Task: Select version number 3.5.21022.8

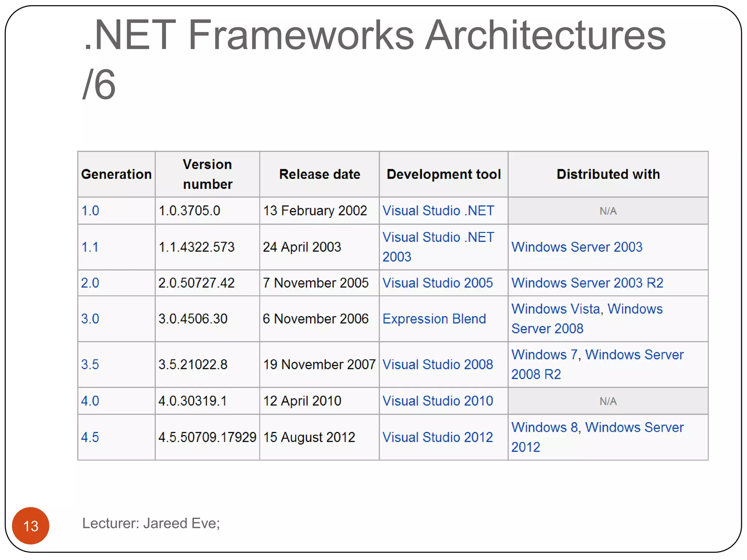Action: pyautogui.click(x=193, y=364)
